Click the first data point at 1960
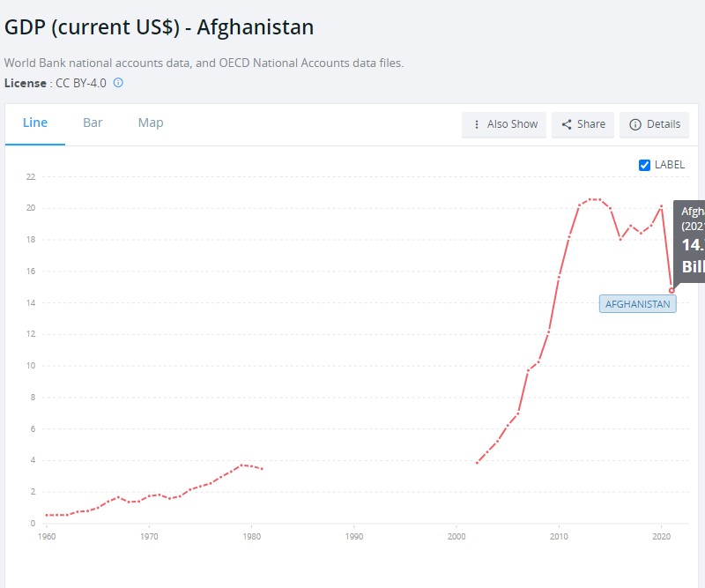Viewport: 705px width, 588px height. tap(47, 515)
